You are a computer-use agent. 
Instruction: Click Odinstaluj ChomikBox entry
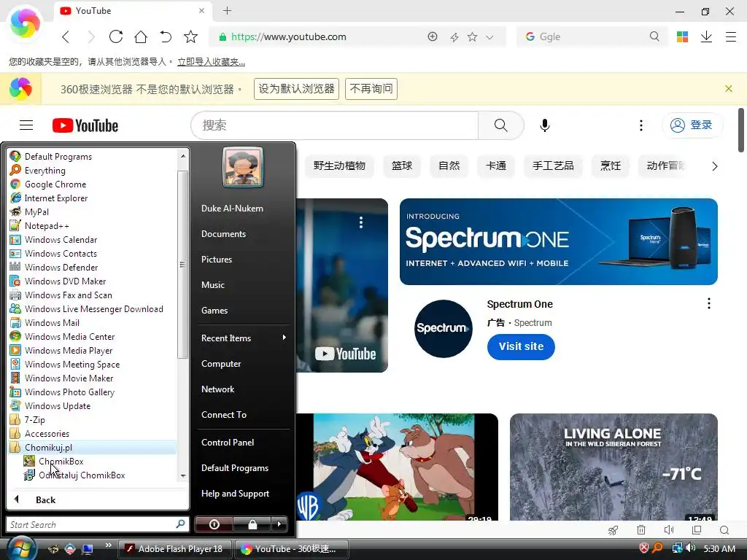click(82, 475)
